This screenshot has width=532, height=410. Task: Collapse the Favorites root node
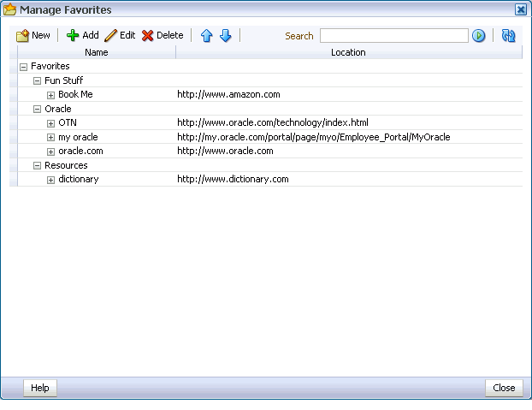click(23, 67)
